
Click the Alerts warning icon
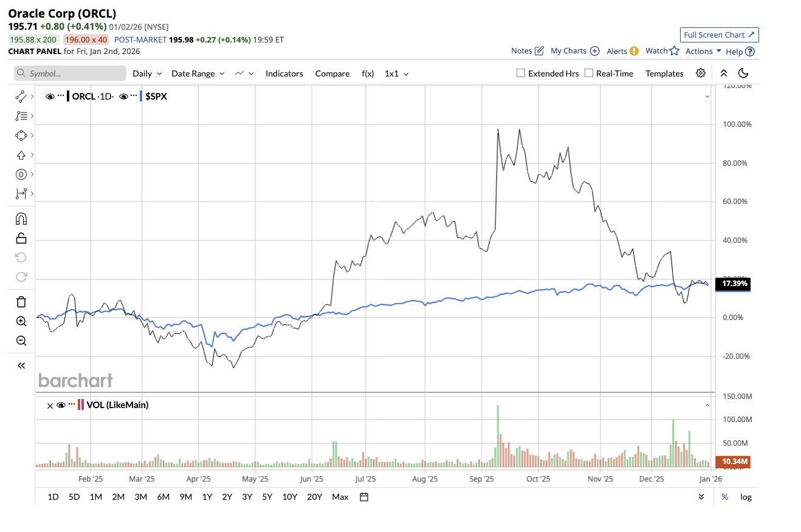pos(634,51)
